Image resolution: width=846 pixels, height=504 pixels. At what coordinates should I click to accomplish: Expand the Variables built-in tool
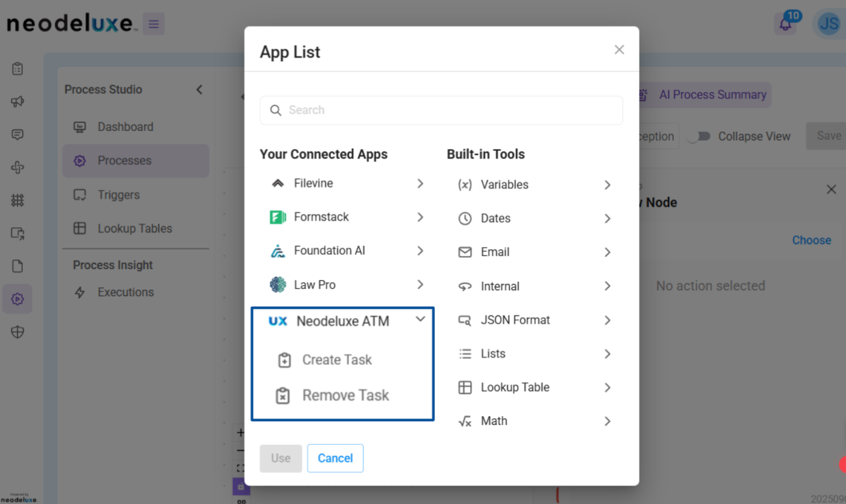pos(607,185)
